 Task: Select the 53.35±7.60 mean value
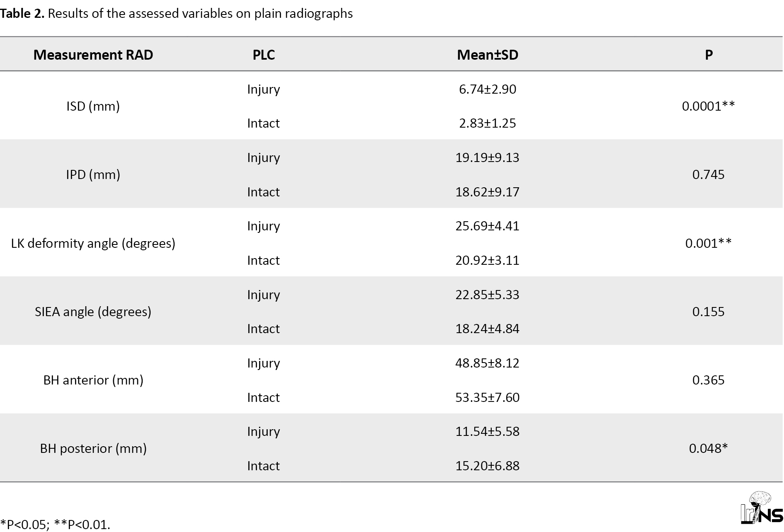click(x=488, y=397)
